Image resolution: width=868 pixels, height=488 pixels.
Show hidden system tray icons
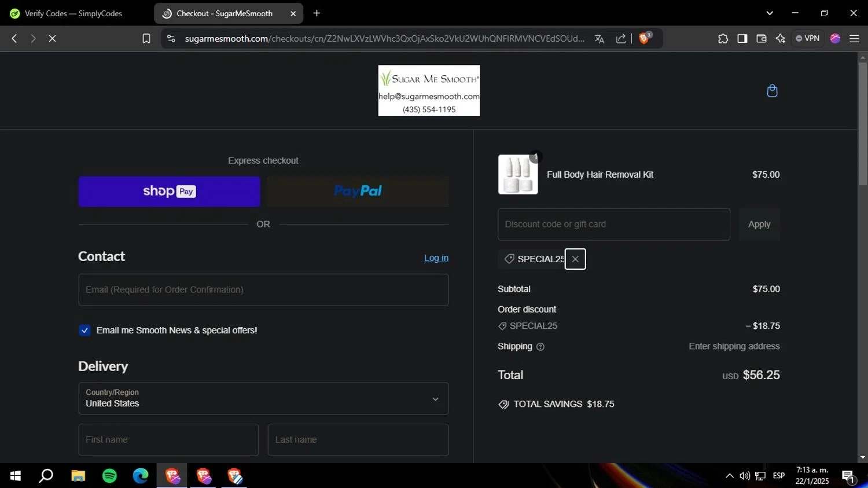click(729, 476)
